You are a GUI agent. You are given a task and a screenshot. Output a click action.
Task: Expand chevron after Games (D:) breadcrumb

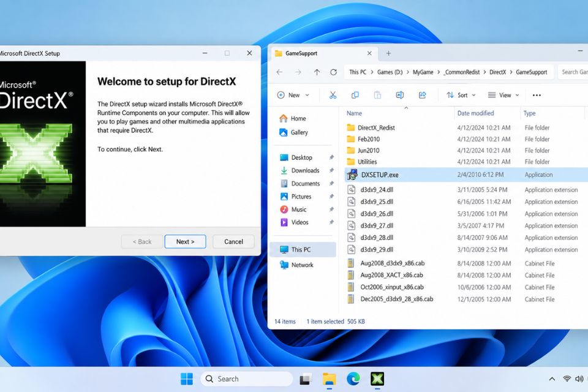[x=408, y=72]
